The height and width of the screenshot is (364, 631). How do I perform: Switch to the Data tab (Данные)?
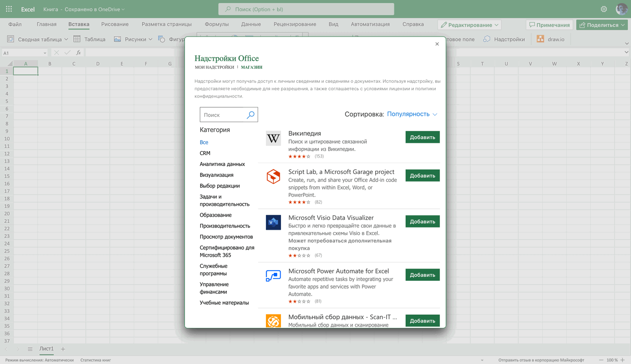coord(251,24)
